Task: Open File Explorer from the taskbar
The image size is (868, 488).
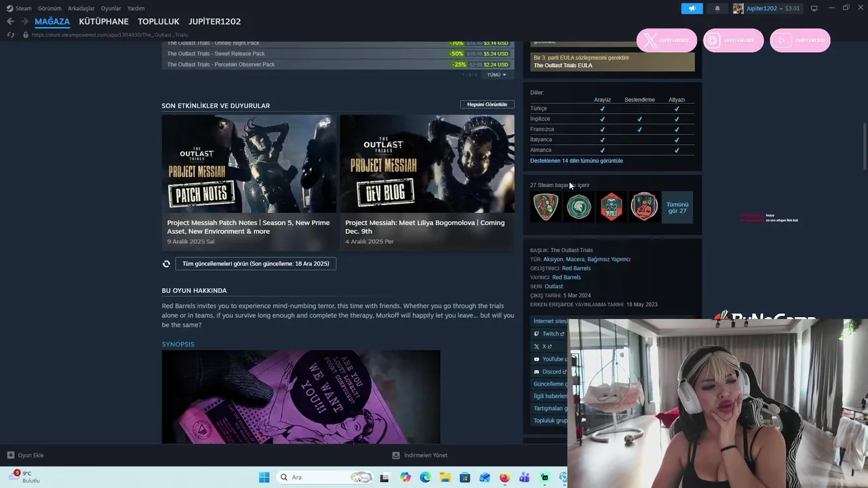Action: (x=445, y=477)
